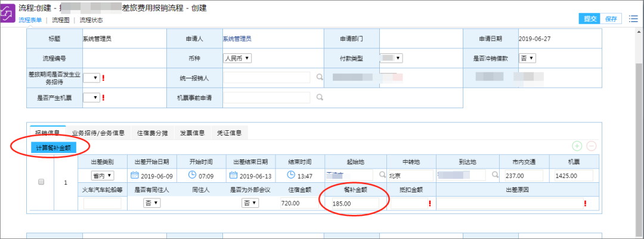Open the list menu icon at top right

coord(633,19)
